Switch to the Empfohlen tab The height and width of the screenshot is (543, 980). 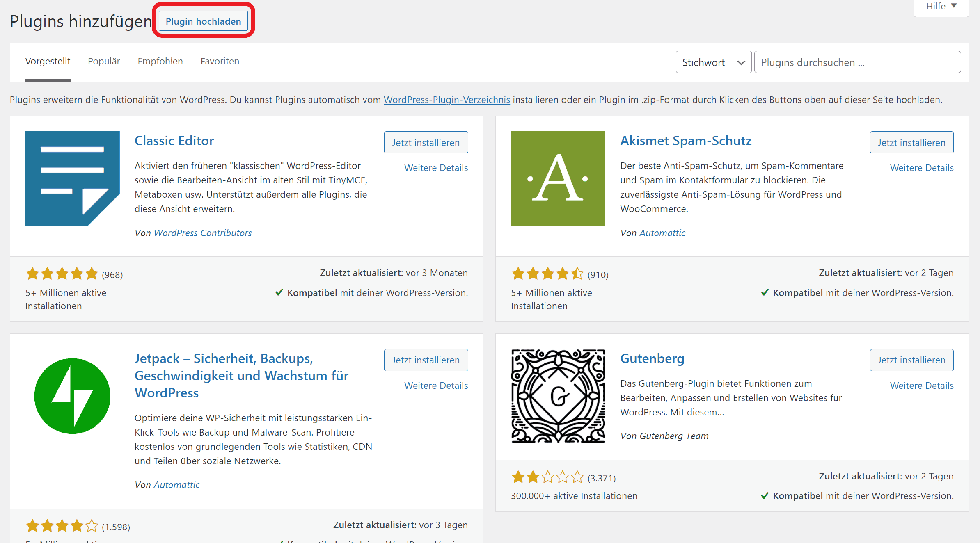(x=160, y=62)
